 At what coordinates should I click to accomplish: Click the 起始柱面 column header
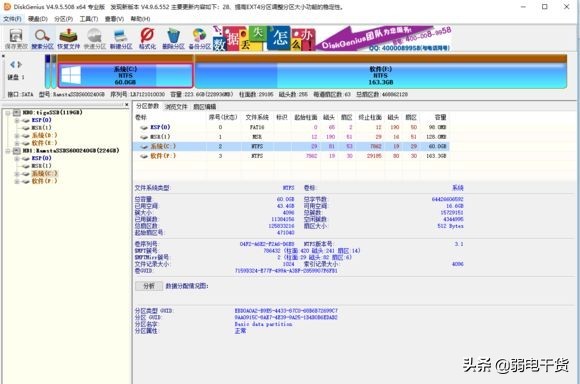(x=306, y=117)
